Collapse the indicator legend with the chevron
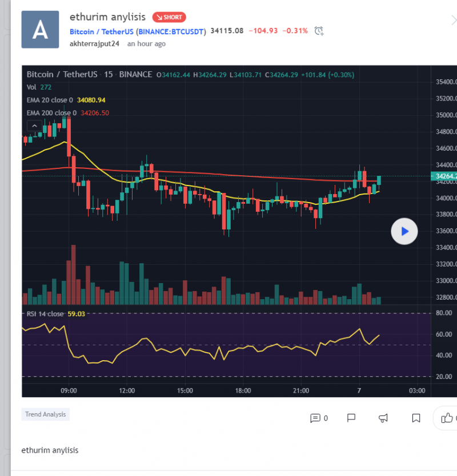 34,126
